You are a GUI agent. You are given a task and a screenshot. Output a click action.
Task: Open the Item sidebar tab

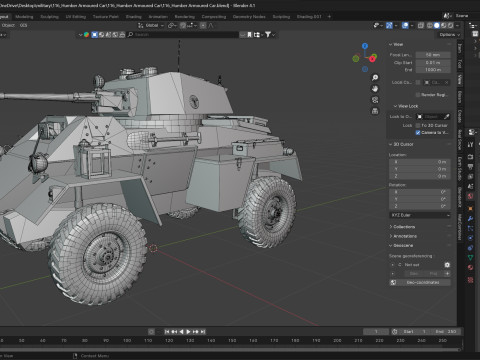(460, 49)
